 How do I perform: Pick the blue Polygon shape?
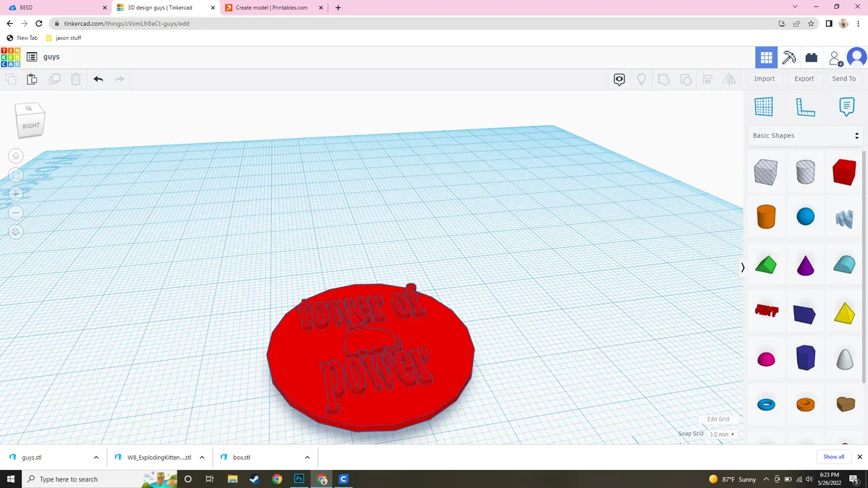805,357
